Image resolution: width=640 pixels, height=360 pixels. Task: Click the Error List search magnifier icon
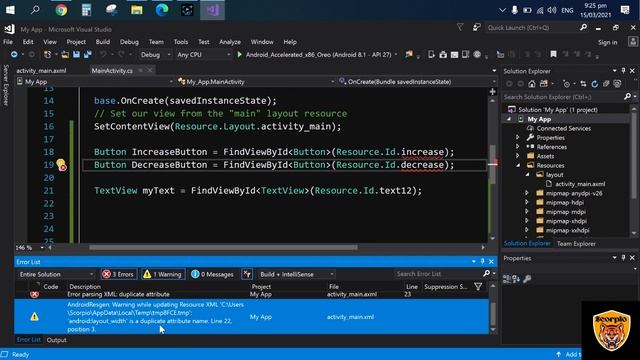coord(486,273)
